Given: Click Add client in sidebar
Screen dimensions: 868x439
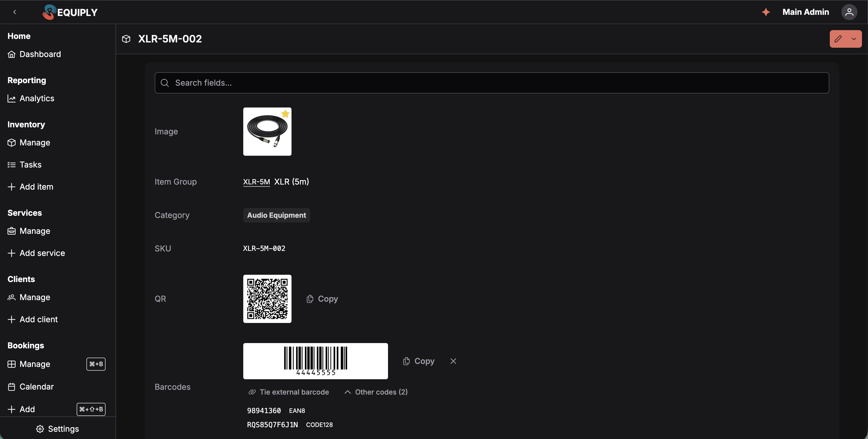Looking at the screenshot, I should click(x=33, y=319).
